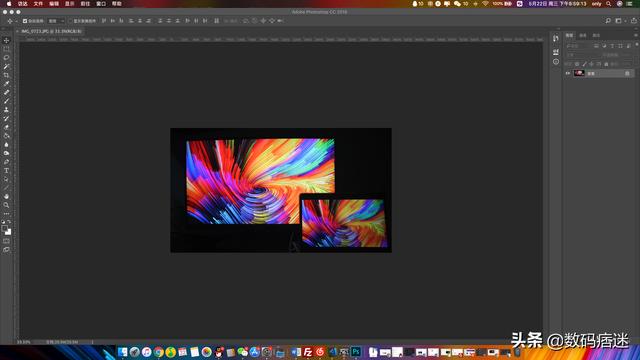The width and height of the screenshot is (640, 360).
Task: Select the Rectangular Marquee tool
Action: coord(6,49)
